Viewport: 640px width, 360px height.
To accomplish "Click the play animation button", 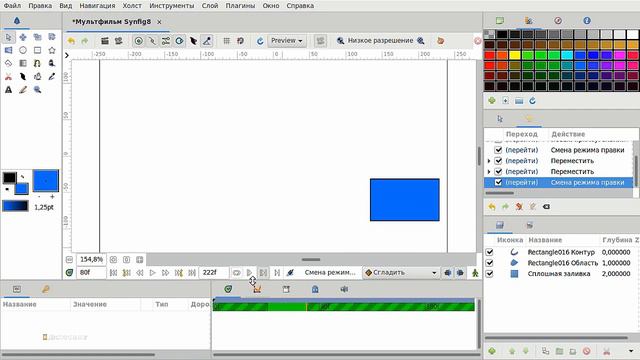I will click(153, 273).
